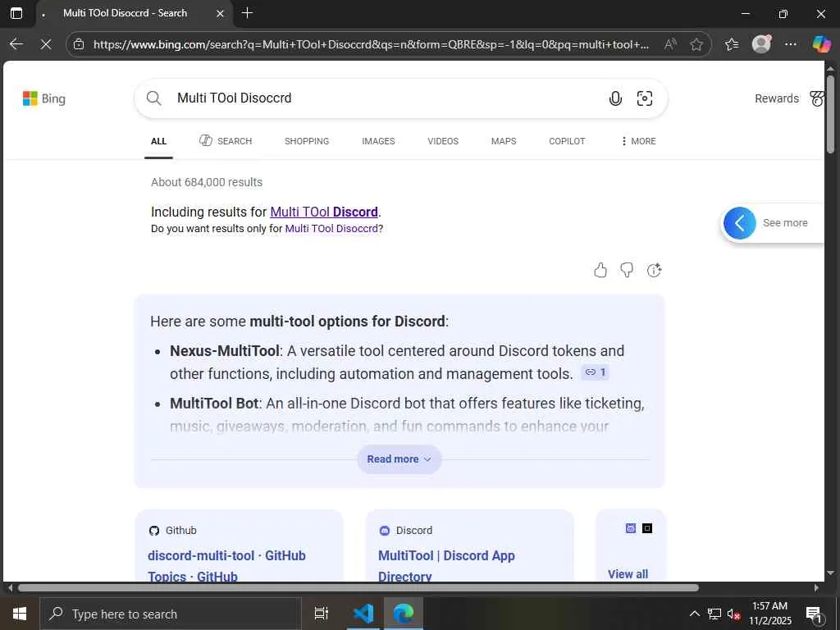Search only for Multi TOol Disoccrd

[331, 229]
